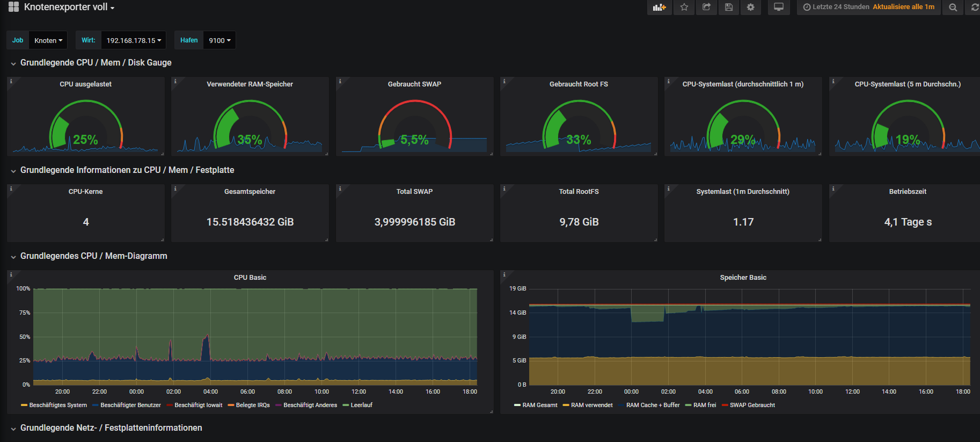Open info icon on CPU-Kerne panel
This screenshot has height=442, width=980.
click(x=11, y=189)
